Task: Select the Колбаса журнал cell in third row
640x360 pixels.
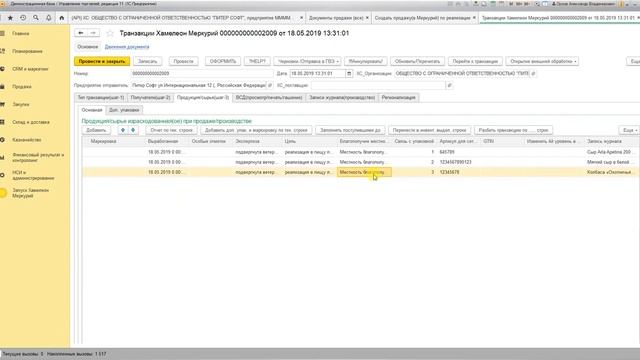Action: coord(610,172)
